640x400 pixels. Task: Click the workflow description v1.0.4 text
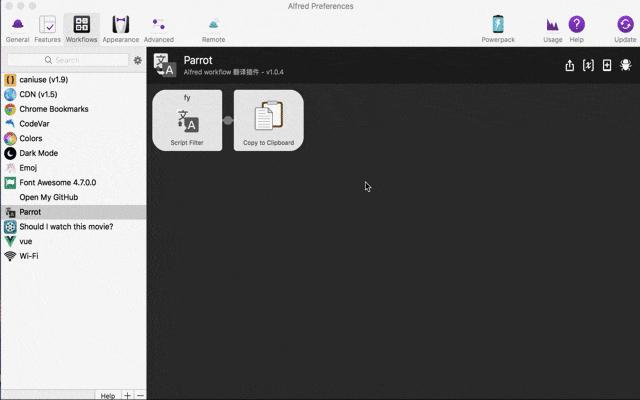click(233, 72)
